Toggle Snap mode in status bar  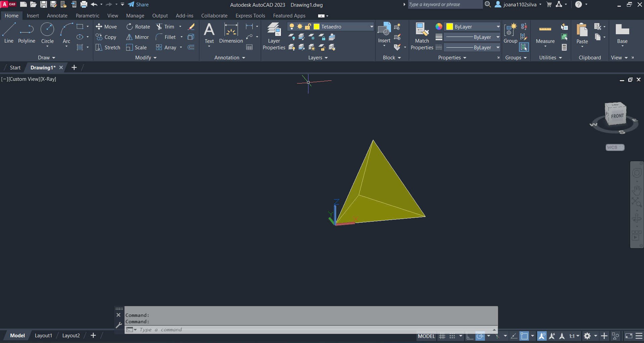(452, 336)
